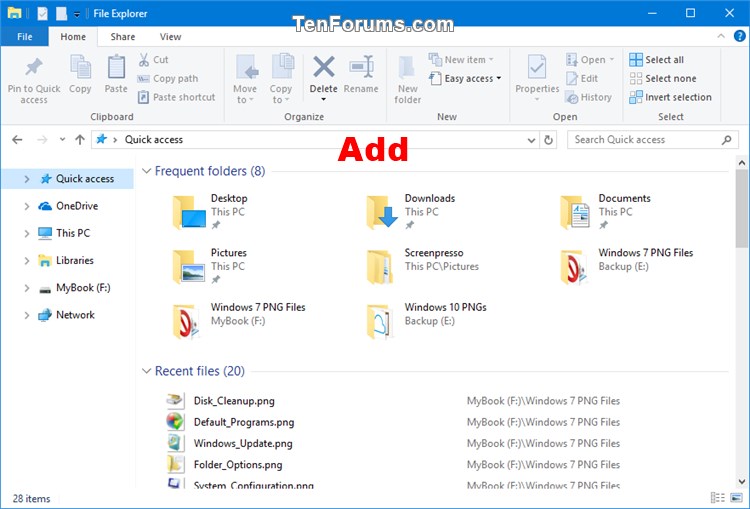Select Disk_Cleanup.png in recent files
Image resolution: width=750 pixels, height=509 pixels.
(234, 401)
